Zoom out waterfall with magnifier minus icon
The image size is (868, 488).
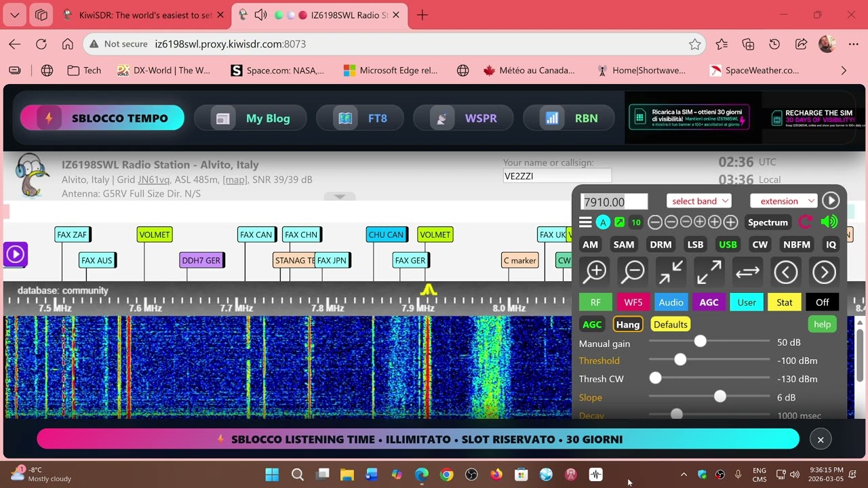633,272
